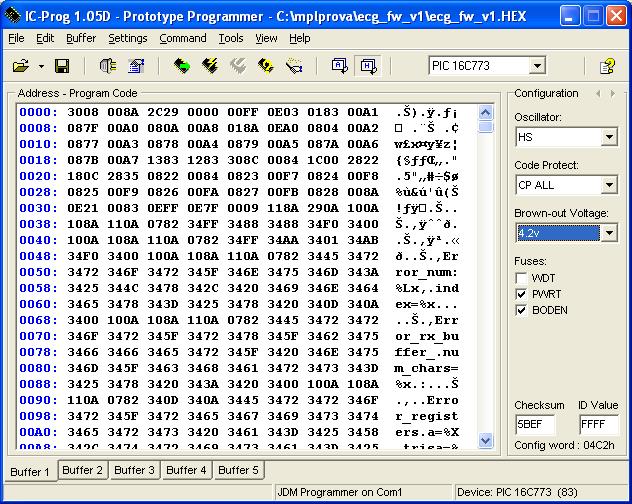The width and height of the screenshot is (632, 504).
Task: Open the Settings menu
Action: pyautogui.click(x=127, y=38)
